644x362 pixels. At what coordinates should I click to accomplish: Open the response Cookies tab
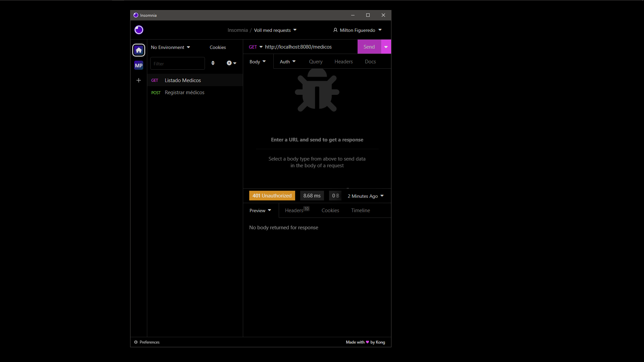click(x=330, y=210)
